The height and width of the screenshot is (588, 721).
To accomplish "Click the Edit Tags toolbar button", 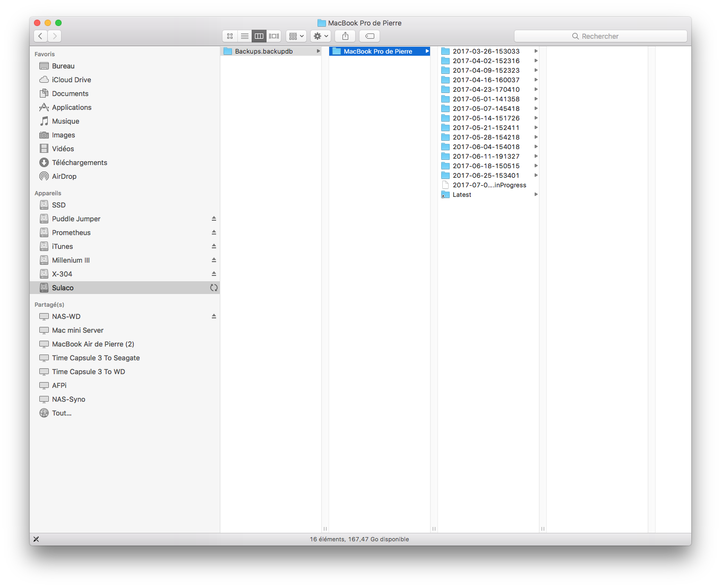I will (370, 36).
